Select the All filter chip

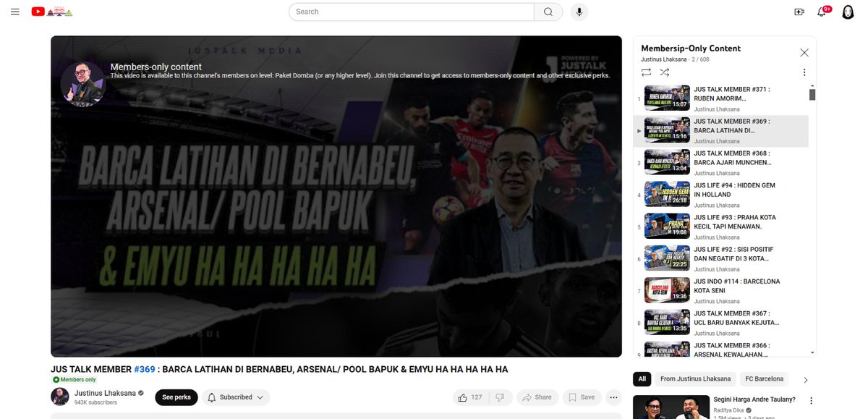click(x=642, y=378)
